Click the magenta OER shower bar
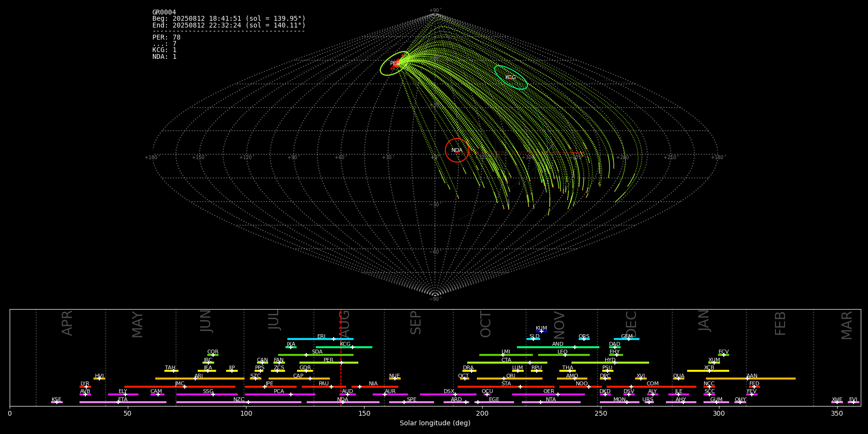 548,394
